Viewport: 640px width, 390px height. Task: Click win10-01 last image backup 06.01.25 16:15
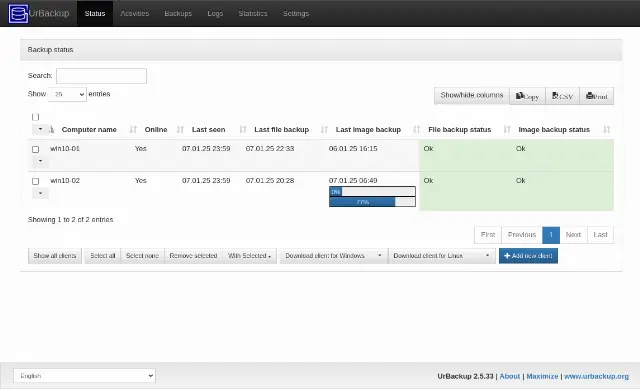coord(353,149)
